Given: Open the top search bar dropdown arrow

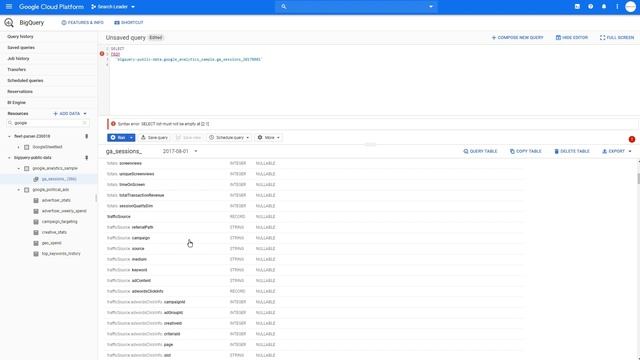Looking at the screenshot, I should point(431,7).
